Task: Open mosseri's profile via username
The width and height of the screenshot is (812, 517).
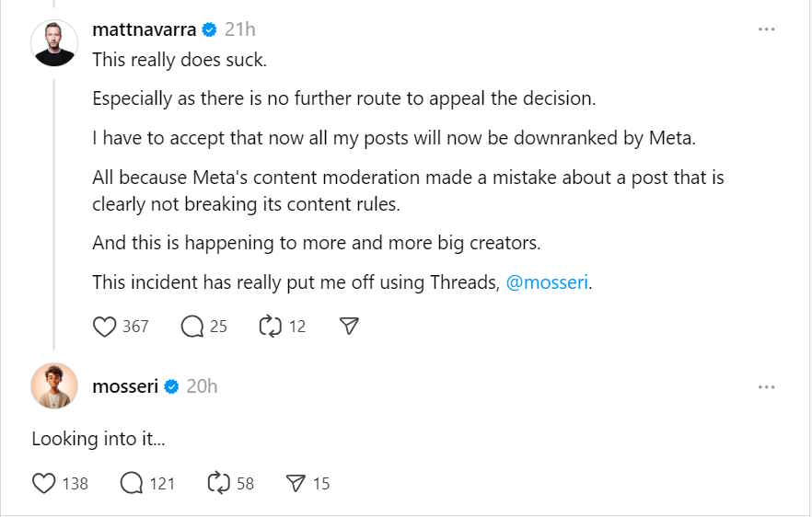Action: 125,386
